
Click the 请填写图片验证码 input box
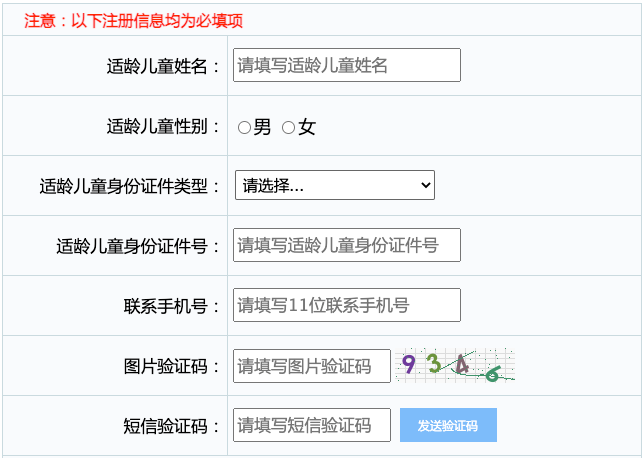[x=311, y=366]
